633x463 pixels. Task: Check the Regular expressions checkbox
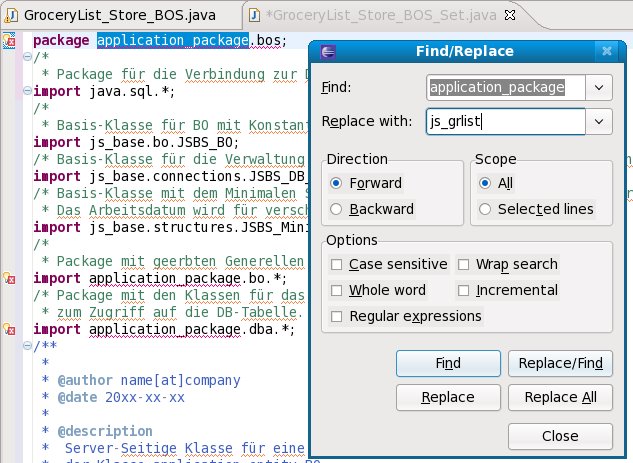click(337, 317)
